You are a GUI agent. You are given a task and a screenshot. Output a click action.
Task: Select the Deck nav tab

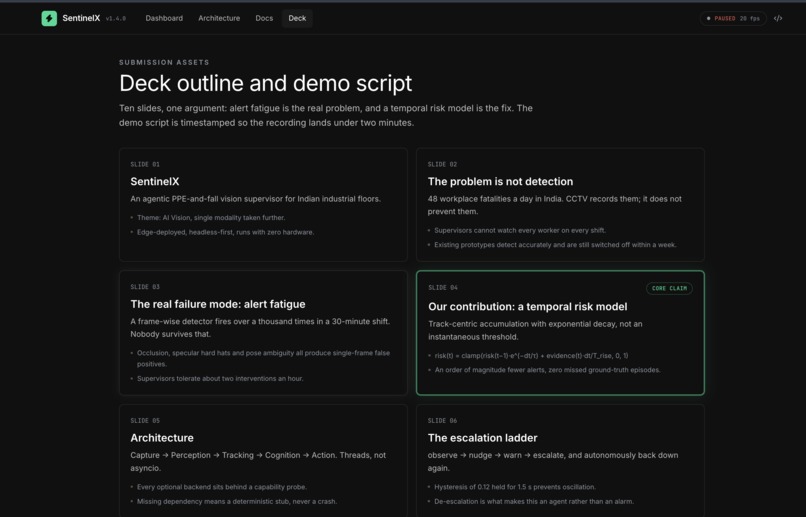297,19
